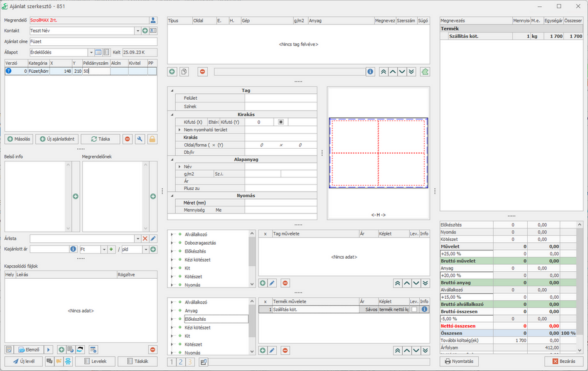Click info icon in Szállítás köt. row
Viewport: 588px width, 371px height.
pyautogui.click(x=424, y=309)
